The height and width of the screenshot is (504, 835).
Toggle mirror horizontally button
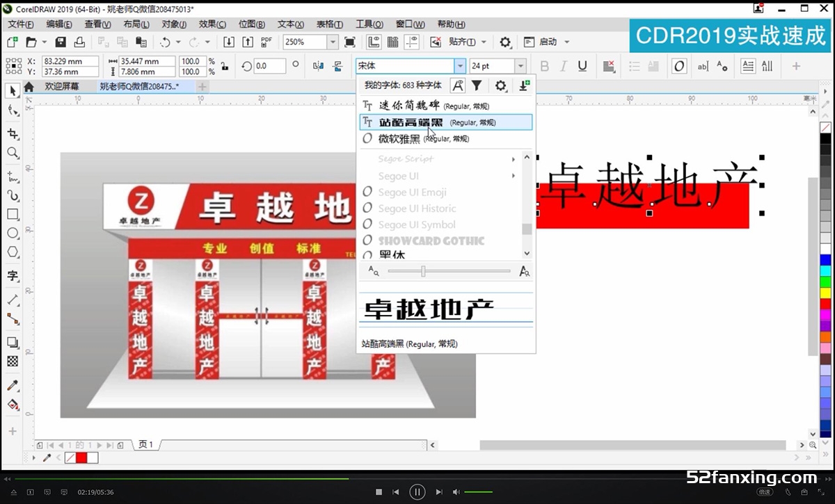coord(319,66)
